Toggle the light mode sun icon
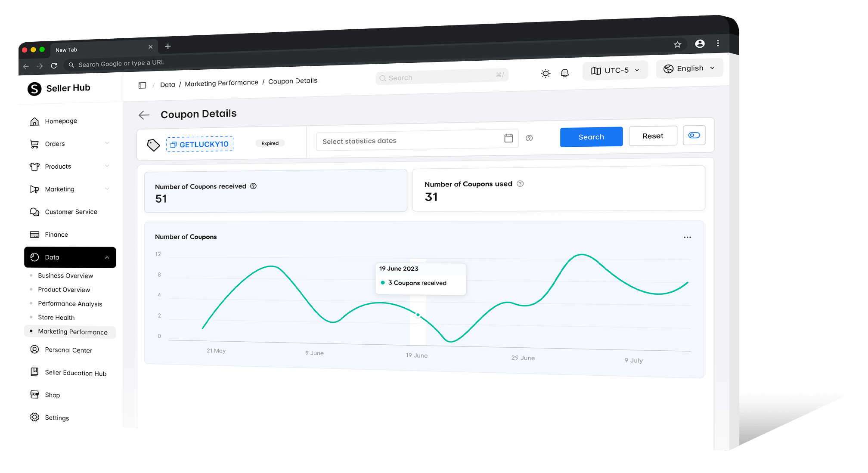Viewport: 868px width, 473px height. tap(545, 73)
